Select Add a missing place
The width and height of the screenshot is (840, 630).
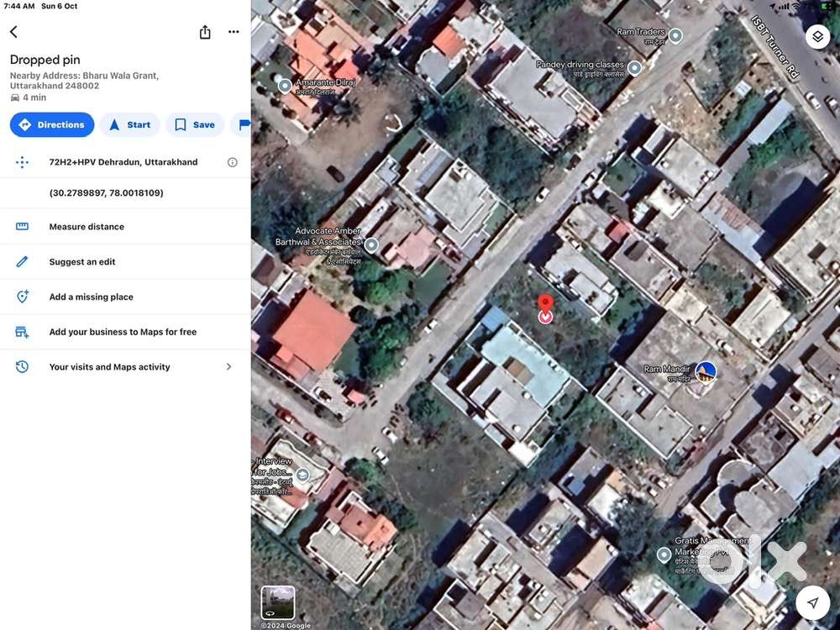coord(91,297)
